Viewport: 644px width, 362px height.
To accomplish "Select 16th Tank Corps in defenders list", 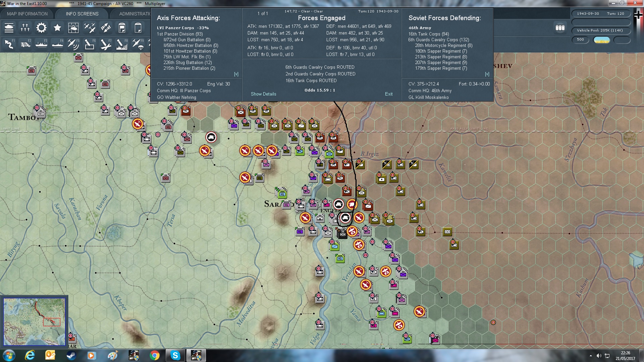I will tap(429, 34).
